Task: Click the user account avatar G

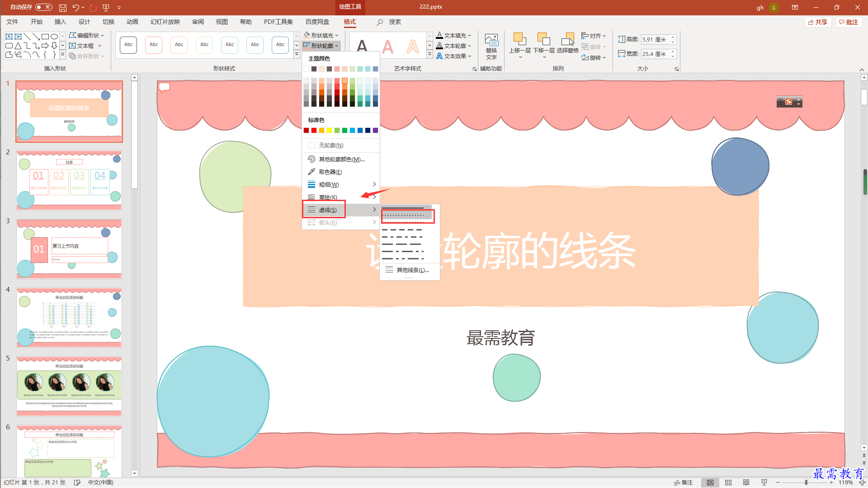Action: tap(774, 8)
